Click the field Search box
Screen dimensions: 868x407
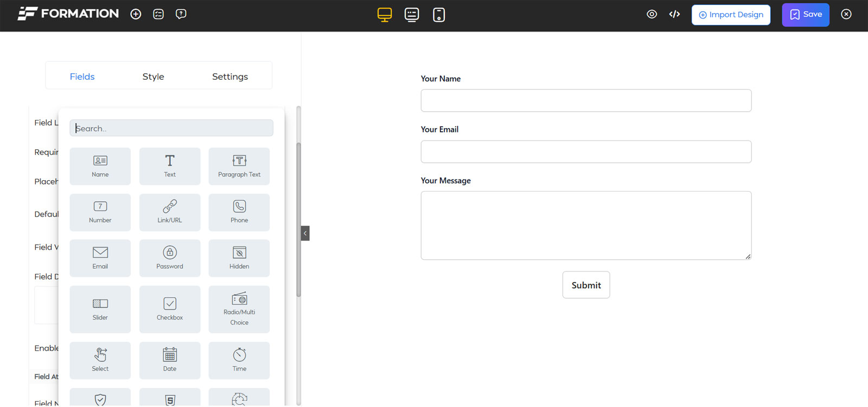(171, 128)
